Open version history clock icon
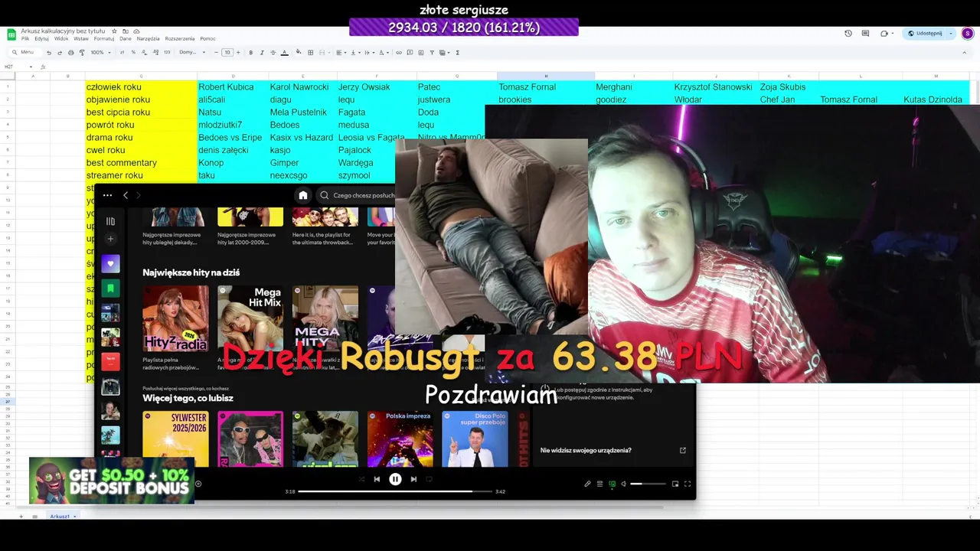 coord(848,34)
